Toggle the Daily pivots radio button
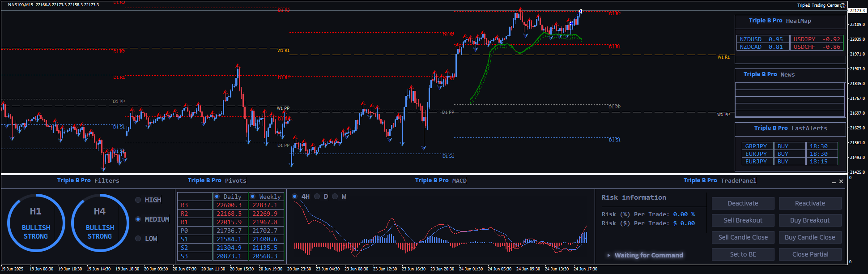The width and height of the screenshot is (868, 274). [x=217, y=197]
